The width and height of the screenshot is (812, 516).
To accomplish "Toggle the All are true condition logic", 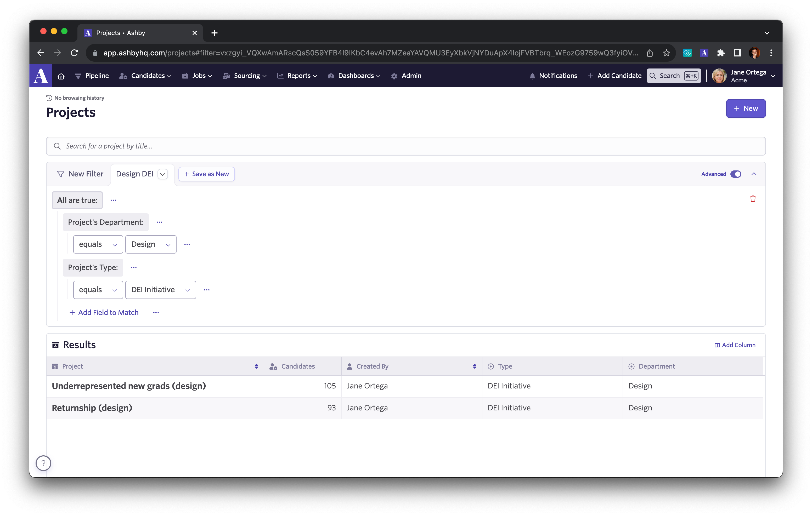I will [x=77, y=200].
